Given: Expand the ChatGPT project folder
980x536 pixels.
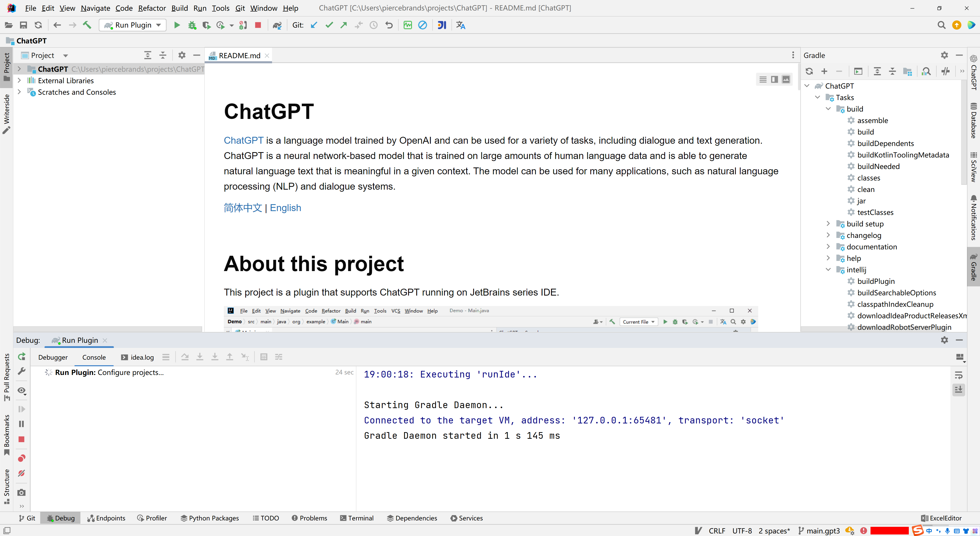Looking at the screenshot, I should 19,69.
